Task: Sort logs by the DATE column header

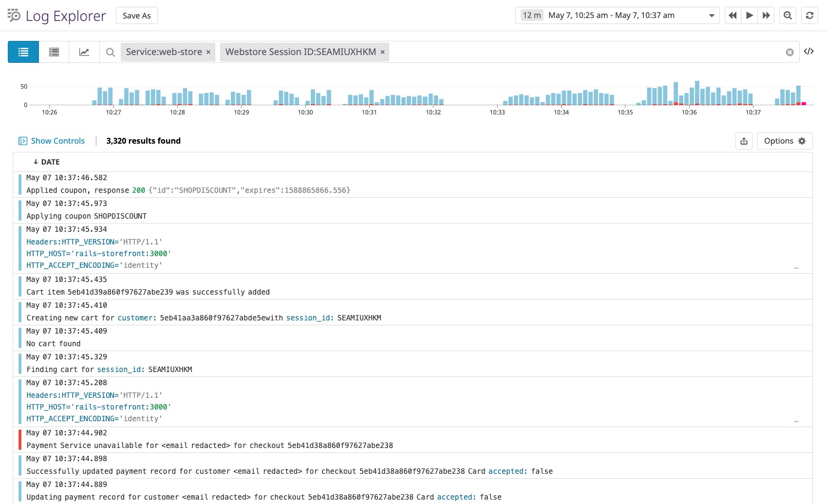Action: click(47, 162)
